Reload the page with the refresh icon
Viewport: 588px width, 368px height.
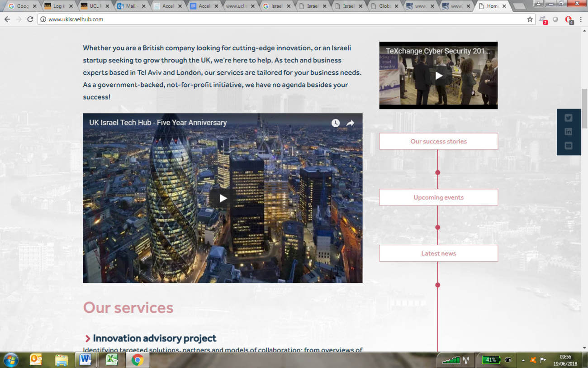click(x=30, y=19)
